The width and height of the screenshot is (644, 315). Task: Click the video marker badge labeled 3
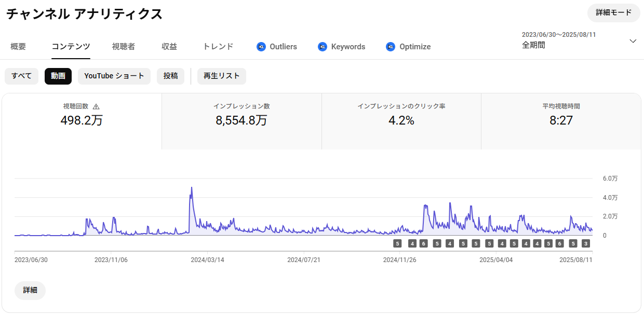(x=586, y=243)
